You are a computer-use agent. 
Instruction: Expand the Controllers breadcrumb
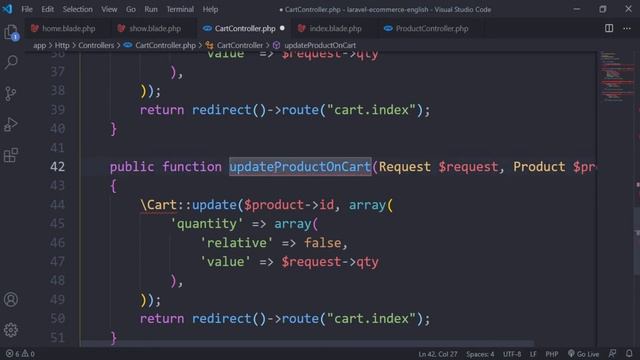pyautogui.click(x=96, y=45)
